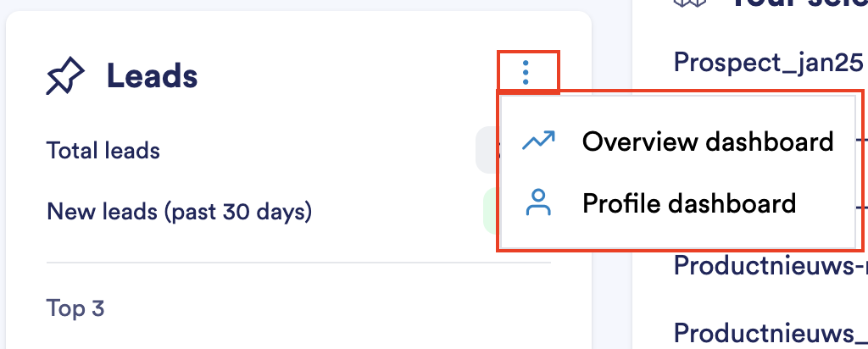The height and width of the screenshot is (349, 868).
Task: Click the divider line above Top 3
Action: (298, 263)
